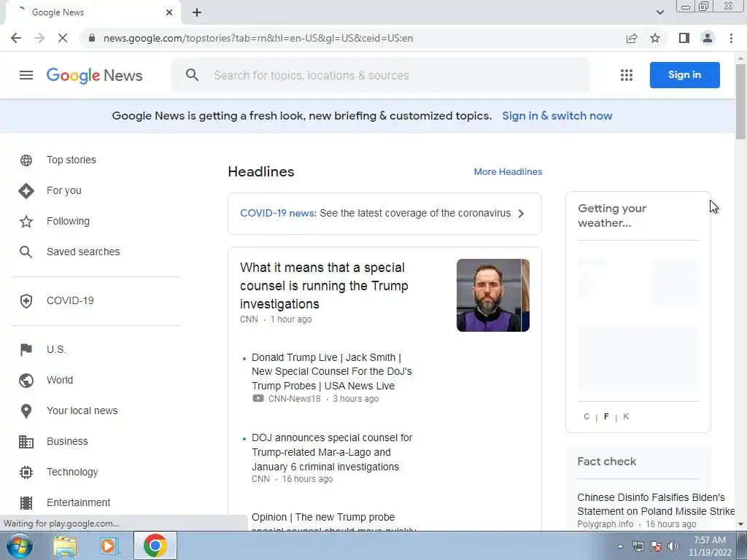Image resolution: width=747 pixels, height=560 pixels.
Task: Click the Entertainment film icon
Action: click(x=26, y=503)
